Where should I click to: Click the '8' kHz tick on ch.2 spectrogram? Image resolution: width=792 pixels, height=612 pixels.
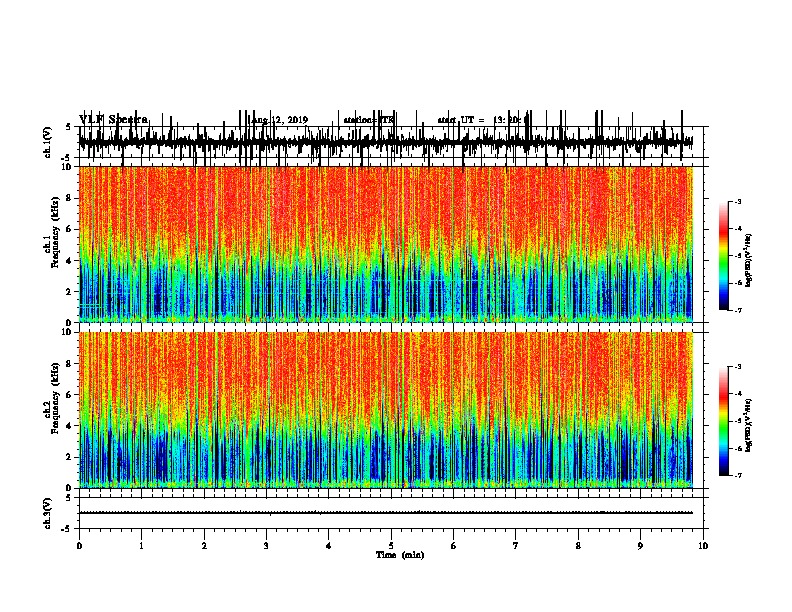pos(69,364)
